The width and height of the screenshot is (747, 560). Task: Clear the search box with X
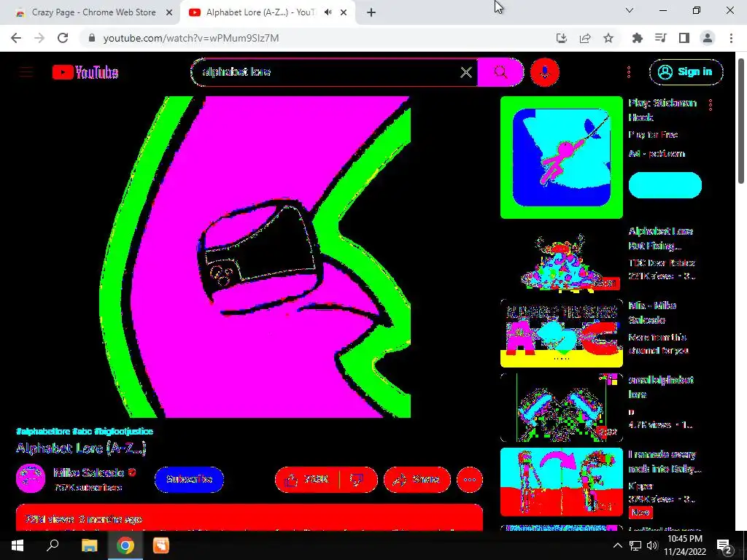click(x=466, y=72)
